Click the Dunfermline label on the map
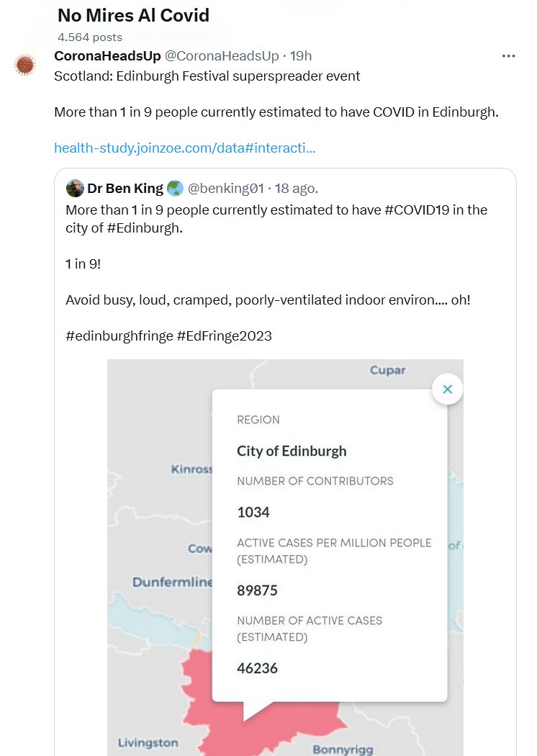The height and width of the screenshot is (756, 537). click(x=172, y=582)
